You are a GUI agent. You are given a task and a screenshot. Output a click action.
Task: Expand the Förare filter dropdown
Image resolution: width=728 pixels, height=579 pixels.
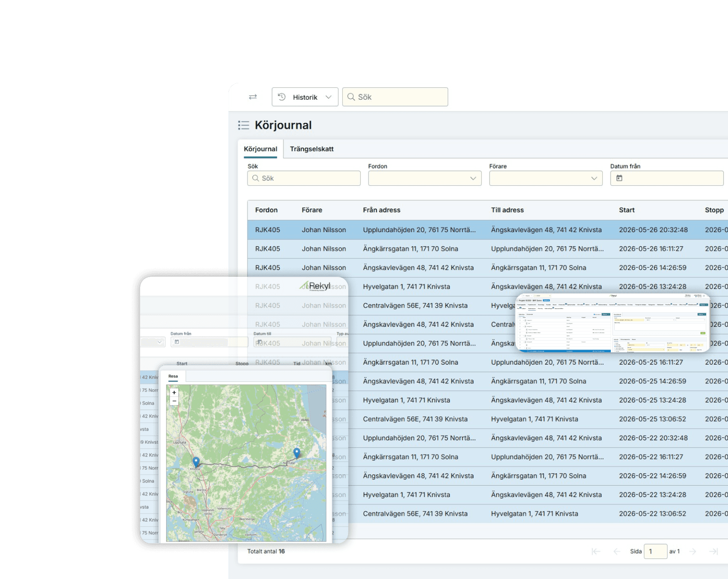[546, 178]
